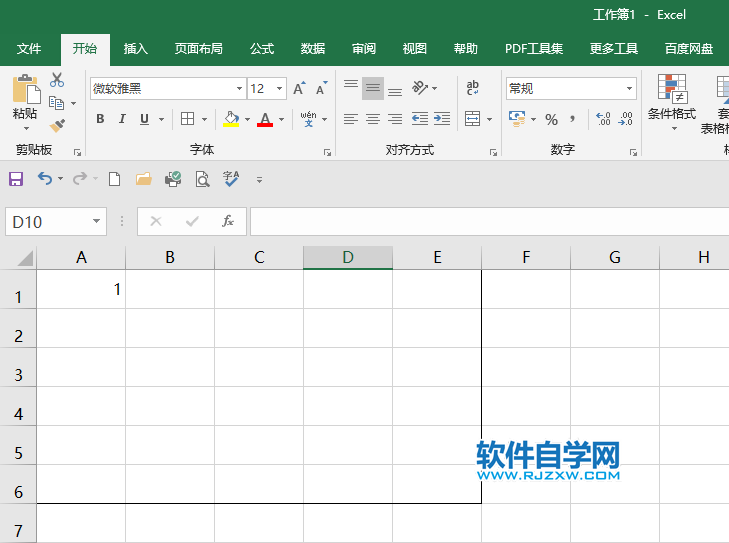Expand number format dropdown 常规

pyautogui.click(x=629, y=88)
